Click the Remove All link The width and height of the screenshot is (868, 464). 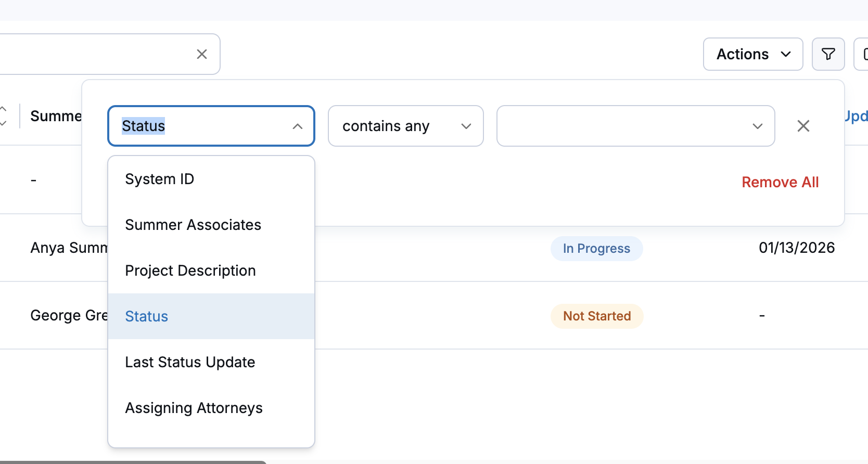tap(780, 182)
